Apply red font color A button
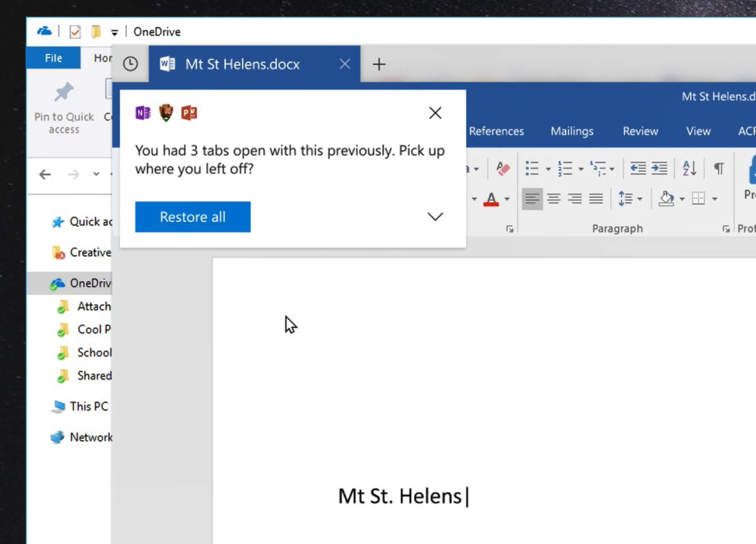Screen dimensions: 756x544 click(x=491, y=199)
